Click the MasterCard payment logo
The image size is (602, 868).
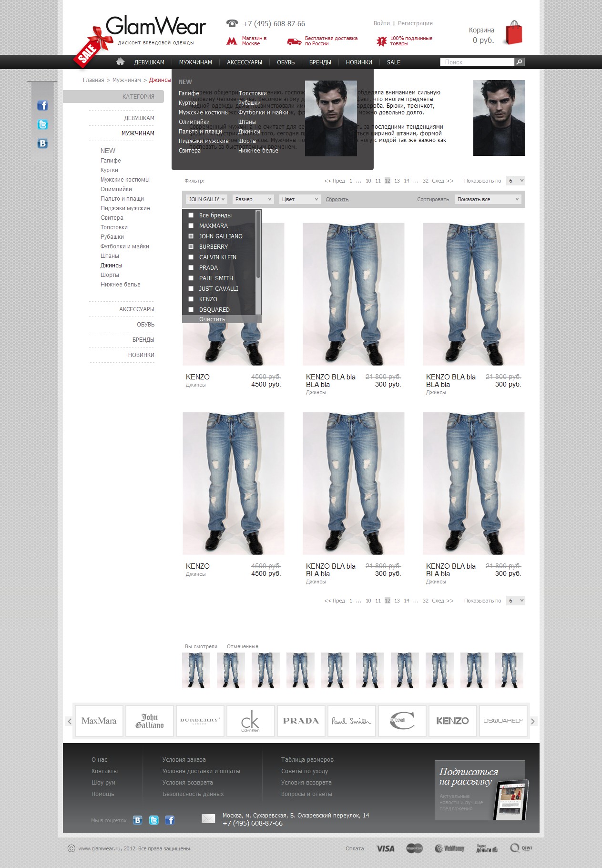click(414, 848)
